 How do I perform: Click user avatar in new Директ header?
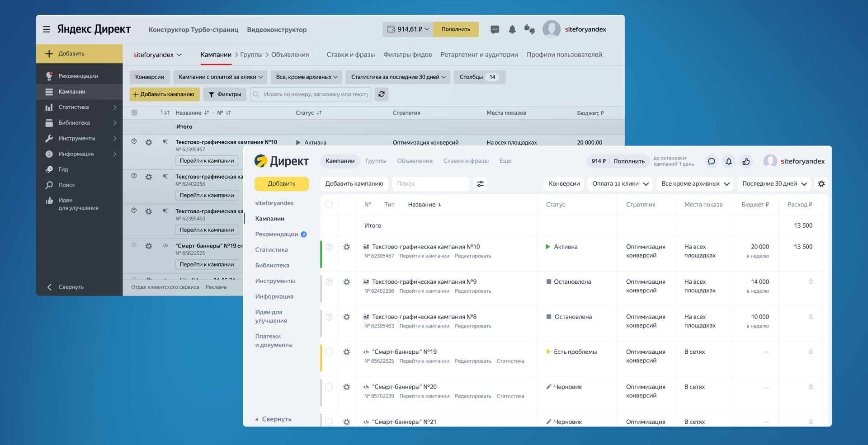[770, 161]
